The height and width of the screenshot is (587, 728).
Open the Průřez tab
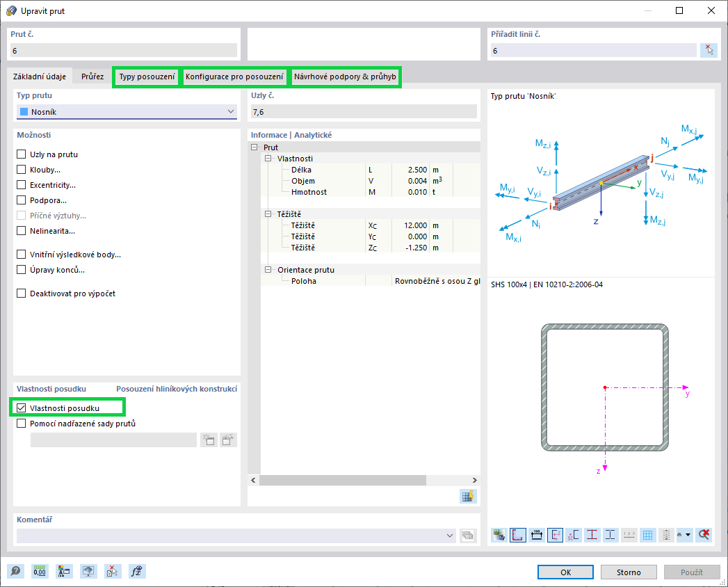click(92, 77)
